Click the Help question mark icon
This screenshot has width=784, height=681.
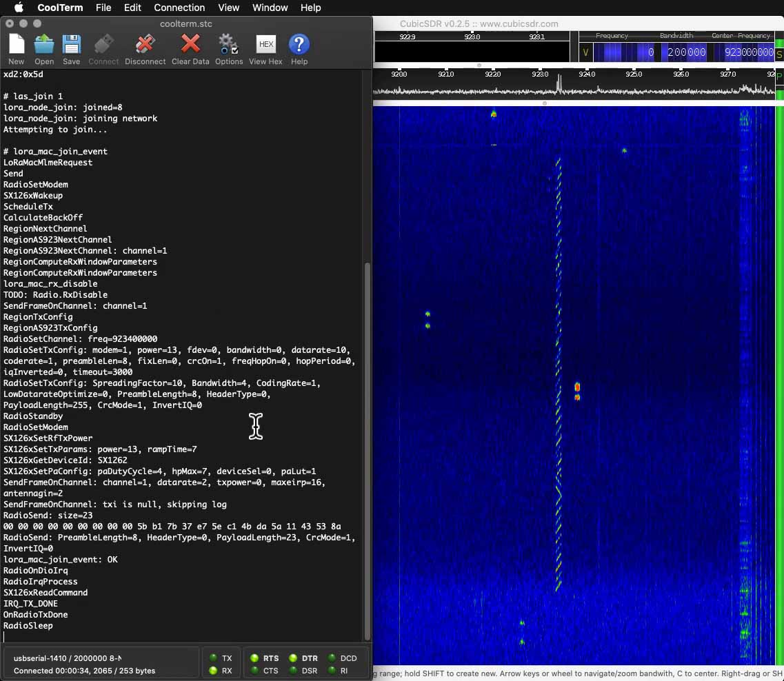coord(299,45)
